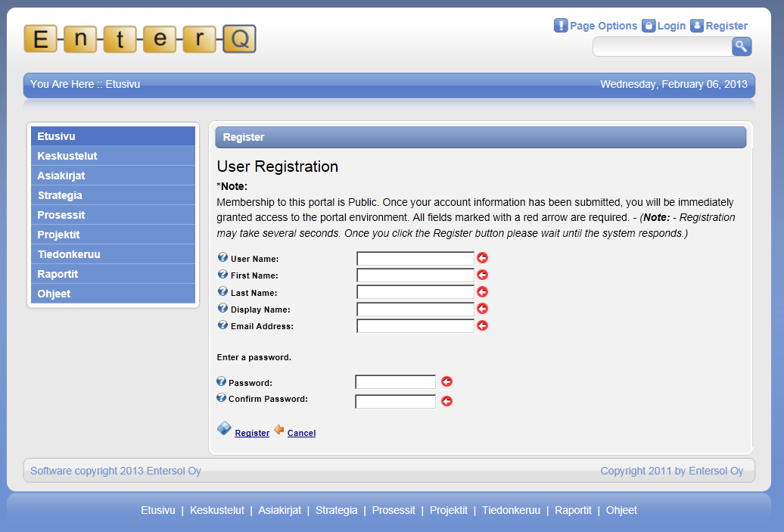Viewport: 784px width, 532px height.
Task: Click the Cancel link
Action: [x=301, y=433]
